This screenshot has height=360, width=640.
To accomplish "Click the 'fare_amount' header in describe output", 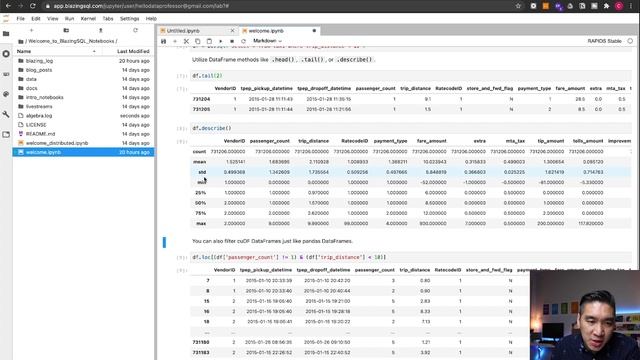I will click(431, 141).
